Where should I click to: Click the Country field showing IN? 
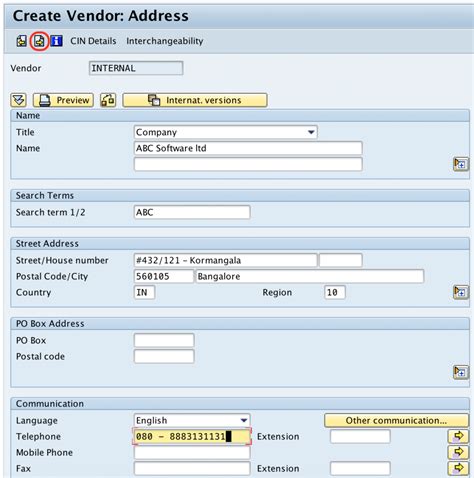pos(144,292)
